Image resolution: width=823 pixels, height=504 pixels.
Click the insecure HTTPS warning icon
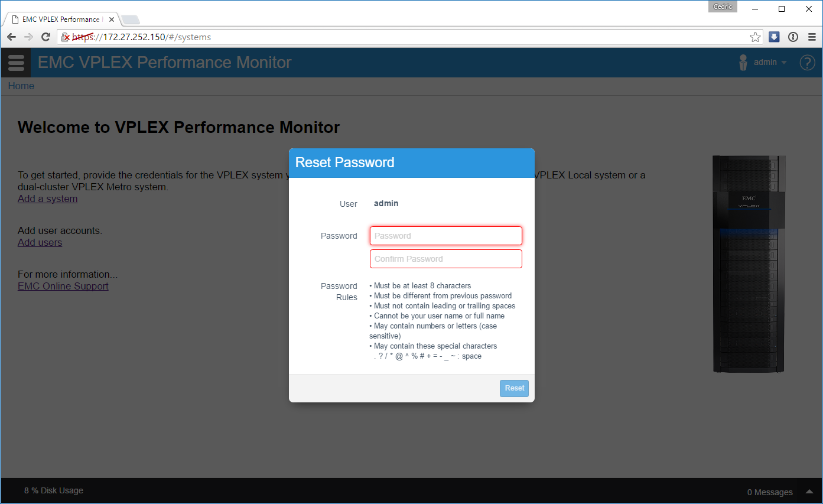pyautogui.click(x=66, y=37)
